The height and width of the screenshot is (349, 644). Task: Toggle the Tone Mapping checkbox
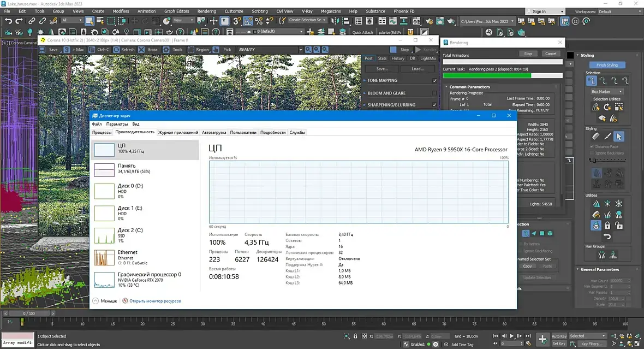(434, 80)
